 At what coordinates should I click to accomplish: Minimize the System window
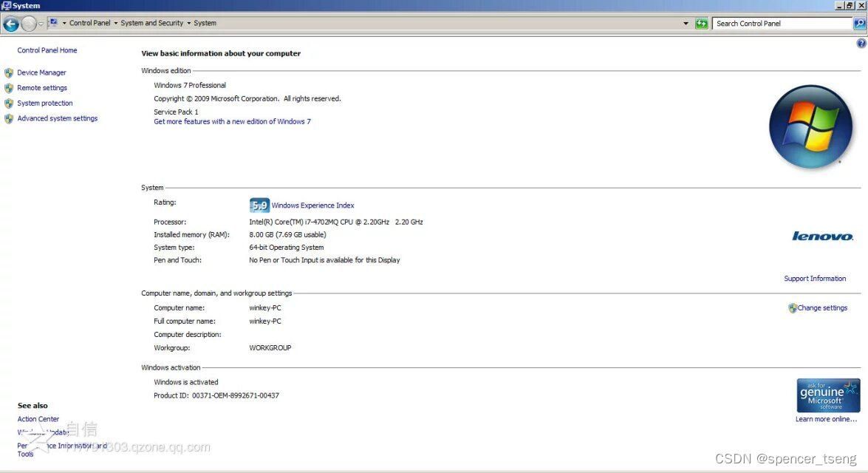point(840,5)
